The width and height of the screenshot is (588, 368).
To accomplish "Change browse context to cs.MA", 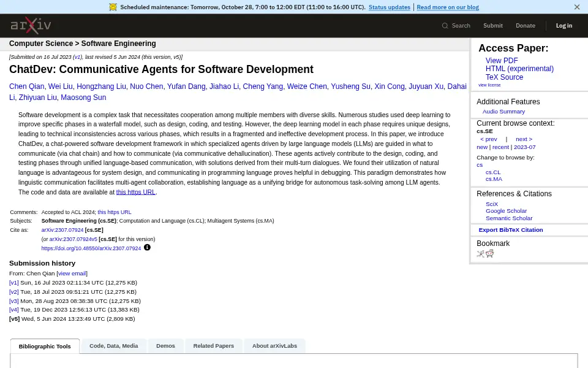I will coord(494,179).
